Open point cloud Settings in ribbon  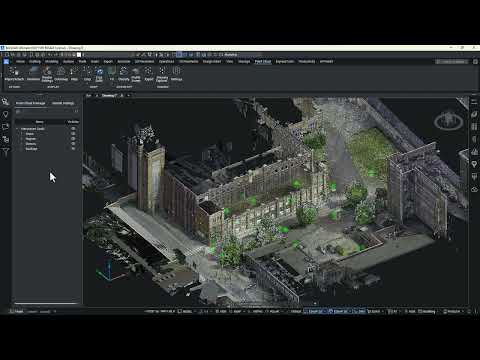tap(176, 74)
